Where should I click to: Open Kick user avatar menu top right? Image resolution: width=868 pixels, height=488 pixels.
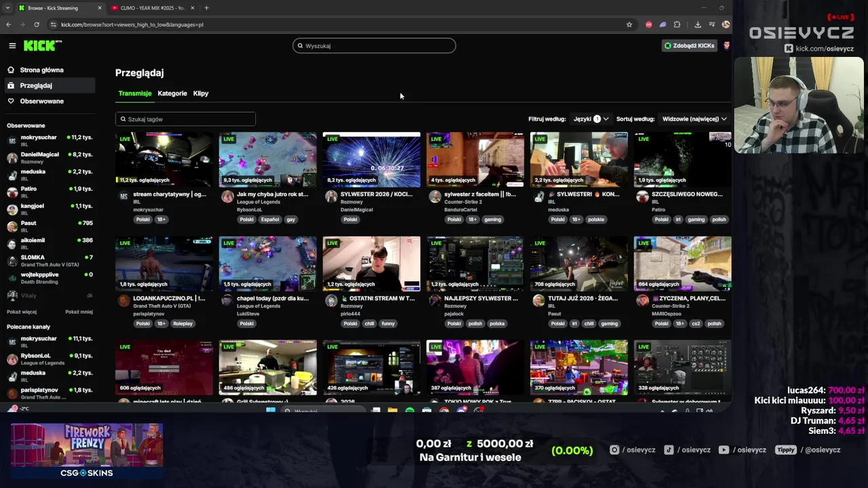click(x=726, y=45)
